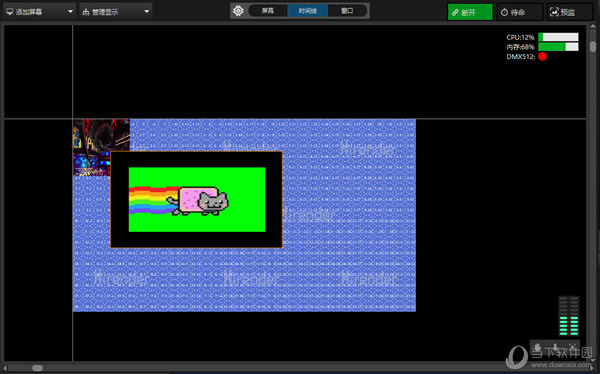600x374 pixels.
Task: Click the 管理显示 display management icon
Action: click(86, 12)
